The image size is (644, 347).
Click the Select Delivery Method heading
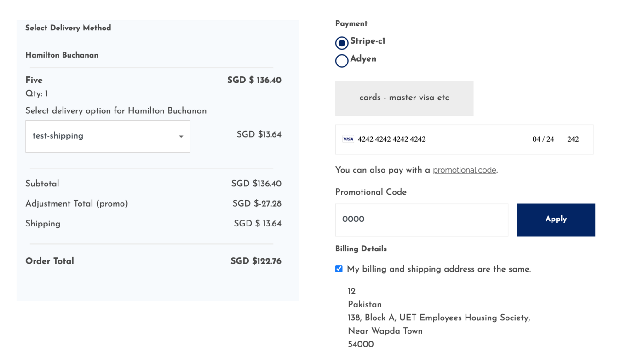(68, 28)
